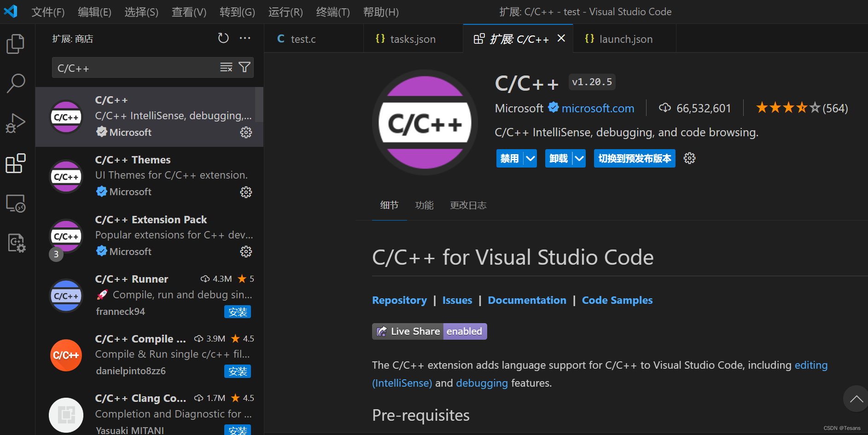Viewport: 868px width, 435px height.
Task: Open settings gear beside pre-release button
Action: [689, 158]
